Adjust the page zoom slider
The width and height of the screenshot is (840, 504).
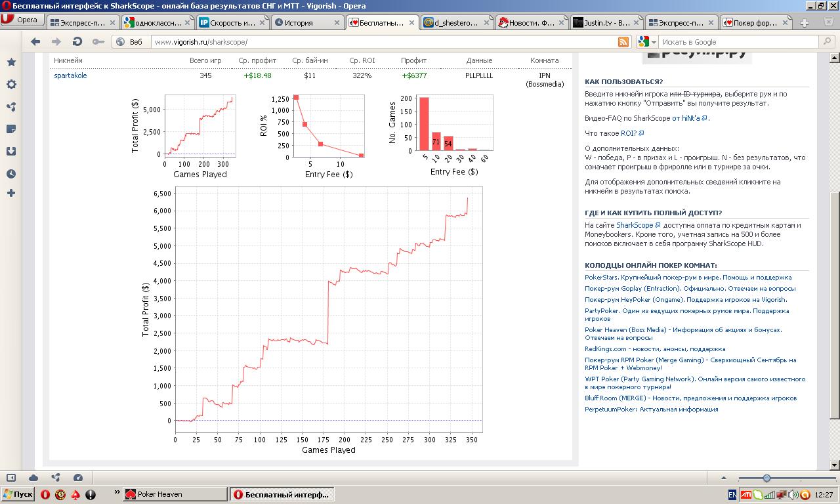click(766, 478)
